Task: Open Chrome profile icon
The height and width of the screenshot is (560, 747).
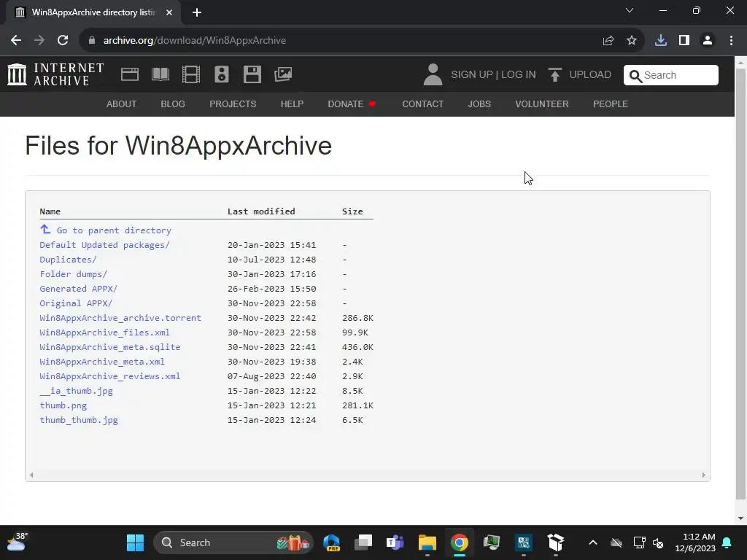Action: 708,41
